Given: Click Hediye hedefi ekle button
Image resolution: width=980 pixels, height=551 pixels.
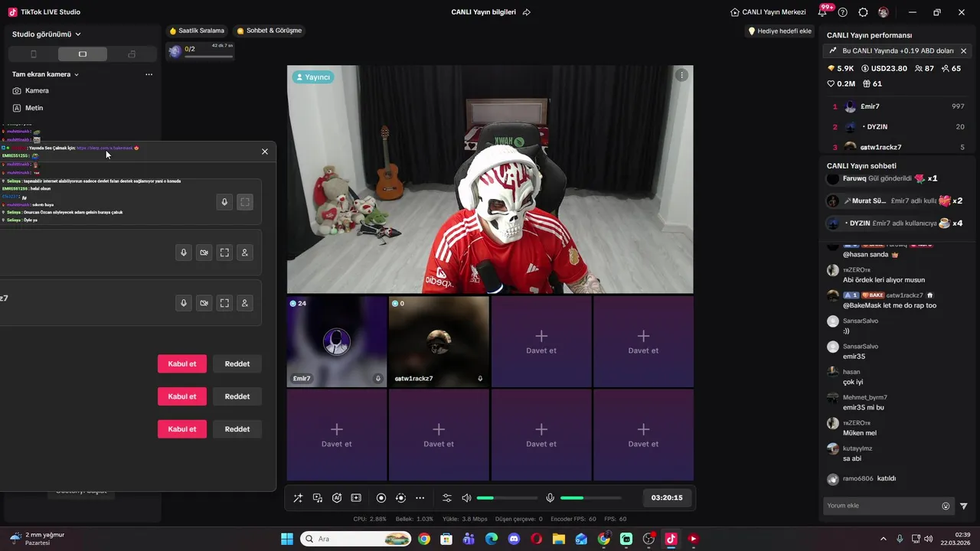Looking at the screenshot, I should click(x=779, y=31).
